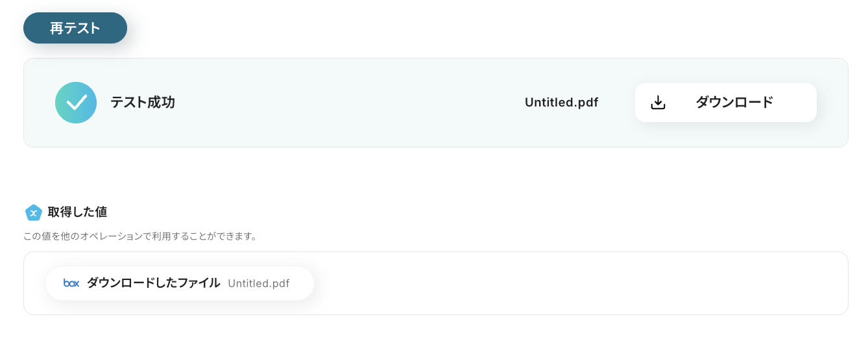868x343 pixels.
Task: Click the 再テスト button
Action: (75, 28)
